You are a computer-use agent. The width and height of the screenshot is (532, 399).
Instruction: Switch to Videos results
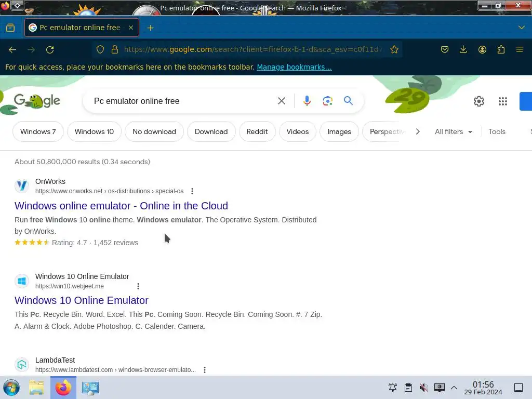(298, 131)
